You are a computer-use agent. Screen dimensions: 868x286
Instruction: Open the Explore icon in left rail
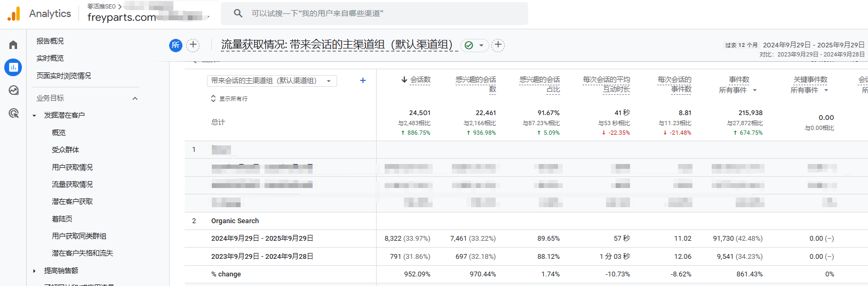13,91
